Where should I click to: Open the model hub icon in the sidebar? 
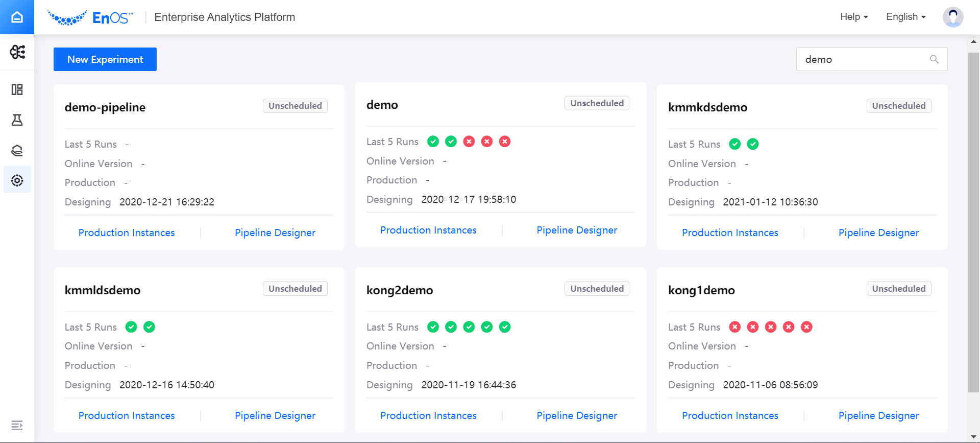pyautogui.click(x=17, y=150)
